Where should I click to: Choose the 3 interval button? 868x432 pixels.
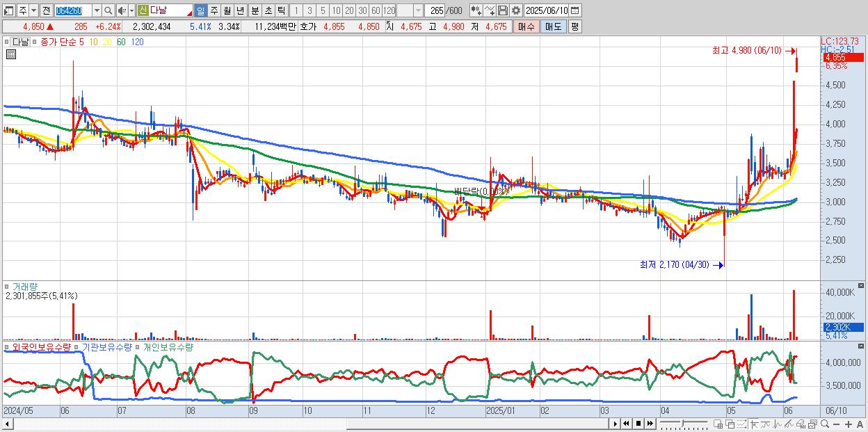(310, 10)
